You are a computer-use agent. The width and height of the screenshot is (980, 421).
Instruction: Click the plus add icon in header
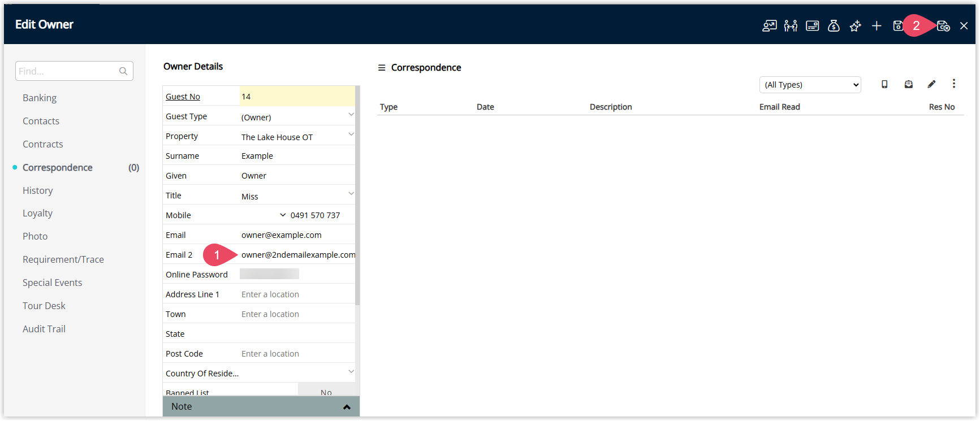[x=877, y=25]
